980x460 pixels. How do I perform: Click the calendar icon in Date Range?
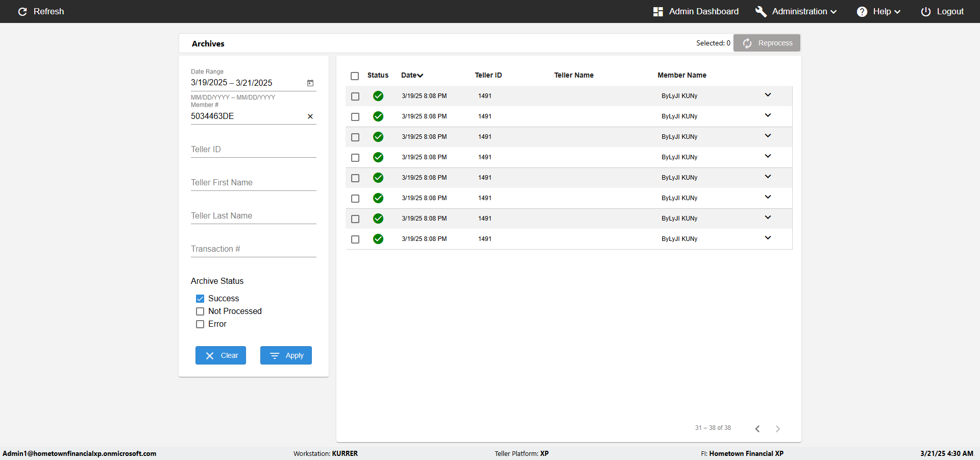coord(310,83)
